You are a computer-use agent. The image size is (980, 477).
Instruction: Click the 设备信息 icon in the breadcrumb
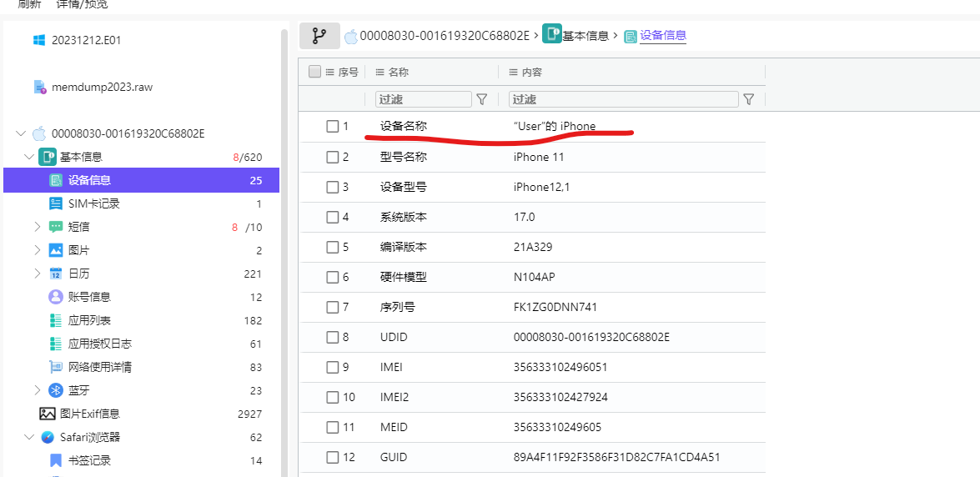631,36
